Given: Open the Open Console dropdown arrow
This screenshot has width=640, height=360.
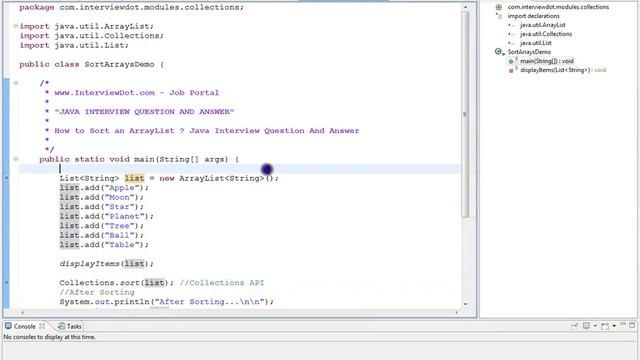Looking at the screenshot, I should (614, 326).
